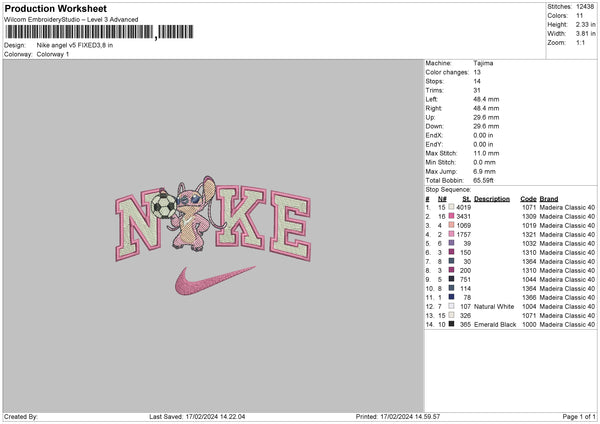Image resolution: width=600 pixels, height=424 pixels.
Task: Click the EndX value 0.00 in
Action: 483,135
